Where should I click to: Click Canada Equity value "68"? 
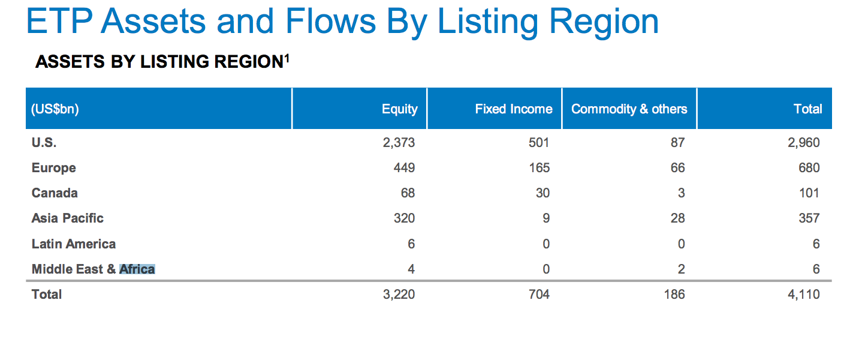(408, 193)
